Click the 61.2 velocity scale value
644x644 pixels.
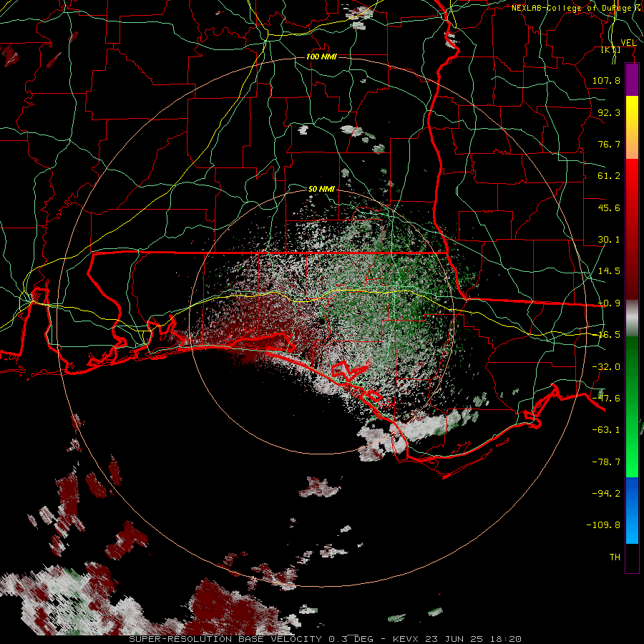click(x=609, y=176)
